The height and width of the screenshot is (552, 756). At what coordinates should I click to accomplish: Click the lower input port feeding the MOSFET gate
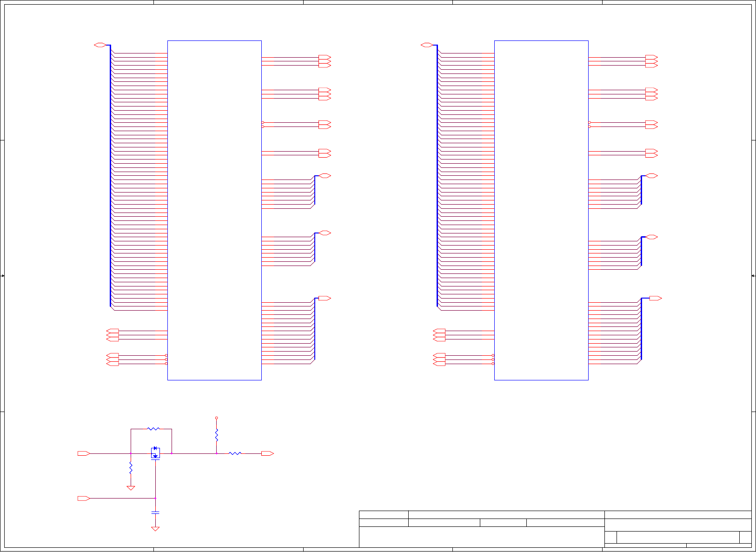click(84, 499)
